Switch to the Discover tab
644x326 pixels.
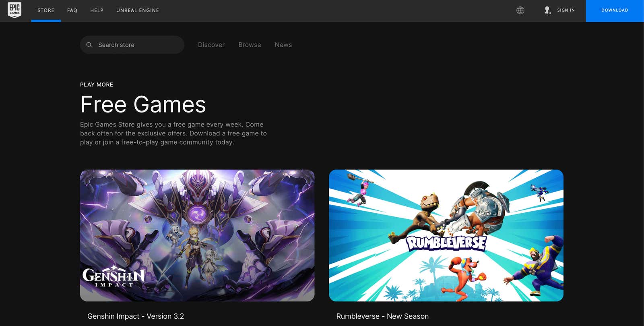point(211,45)
